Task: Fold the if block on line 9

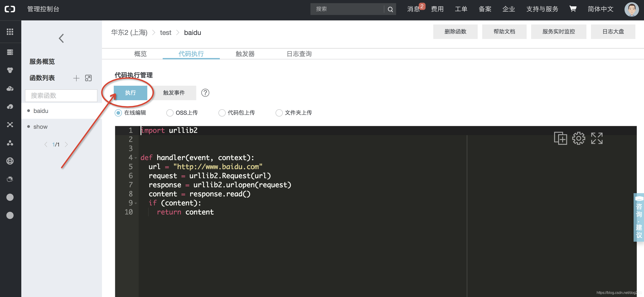Action: tap(136, 203)
